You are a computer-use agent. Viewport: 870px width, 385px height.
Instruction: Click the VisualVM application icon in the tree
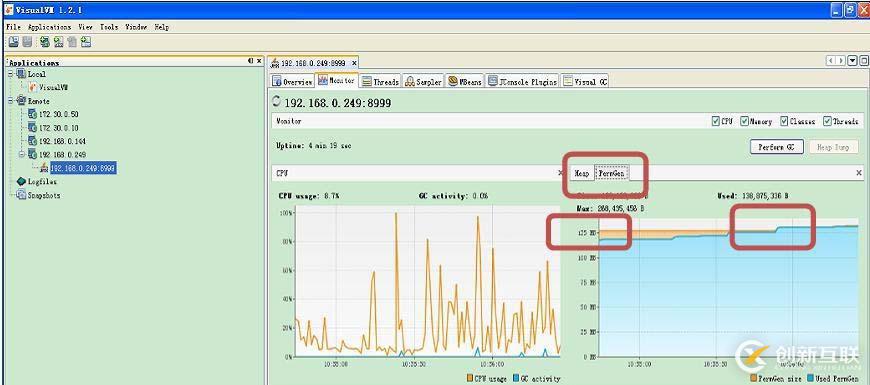coord(33,87)
